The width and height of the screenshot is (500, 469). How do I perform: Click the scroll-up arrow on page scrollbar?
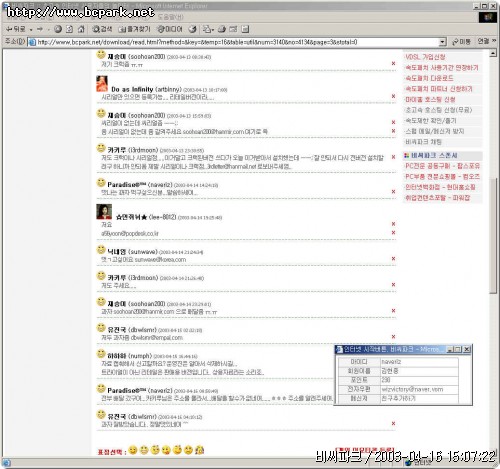pyautogui.click(x=493, y=53)
